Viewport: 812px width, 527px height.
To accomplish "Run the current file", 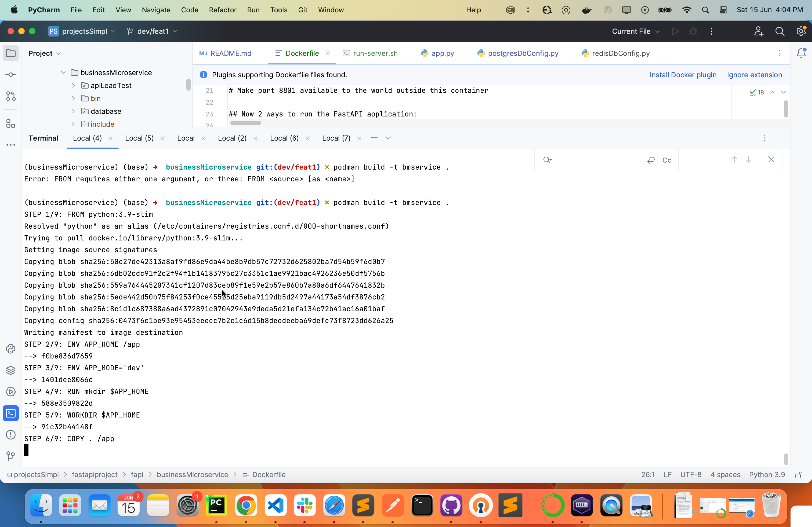I will coord(675,31).
